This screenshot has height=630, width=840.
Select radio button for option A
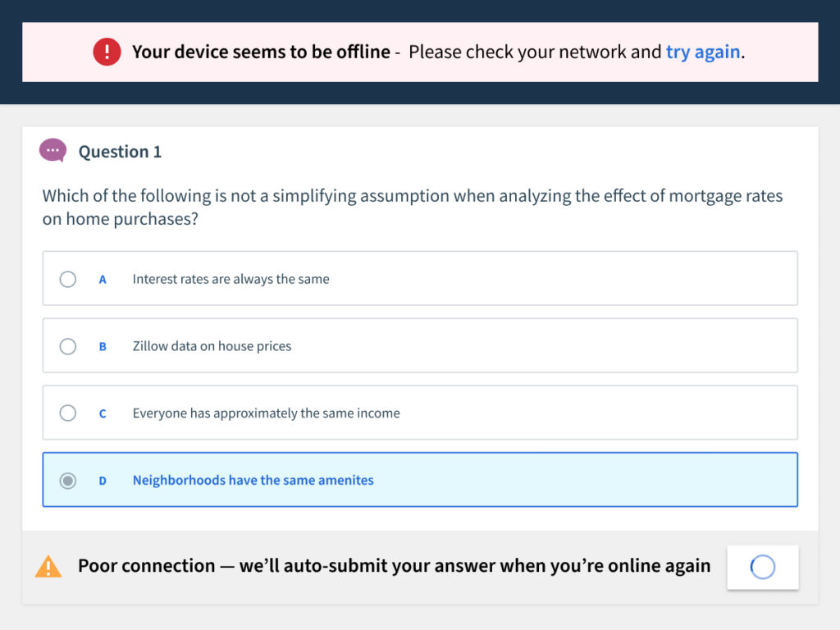(67, 279)
